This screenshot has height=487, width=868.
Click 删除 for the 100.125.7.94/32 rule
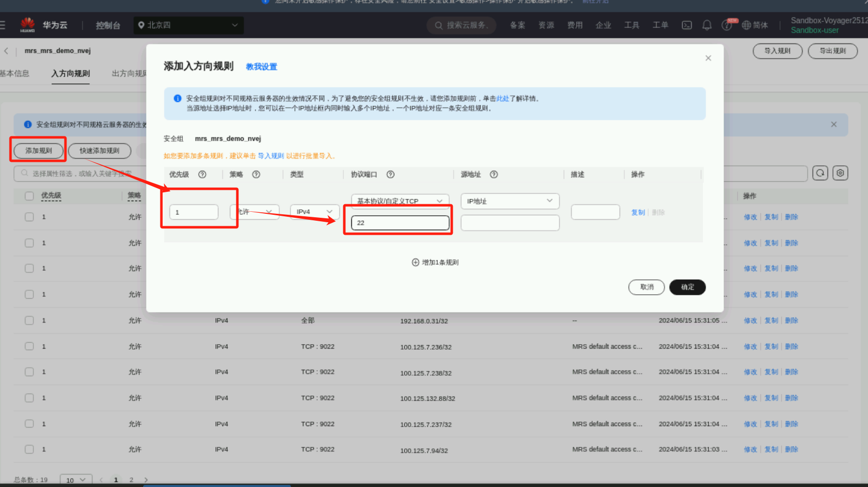792,449
